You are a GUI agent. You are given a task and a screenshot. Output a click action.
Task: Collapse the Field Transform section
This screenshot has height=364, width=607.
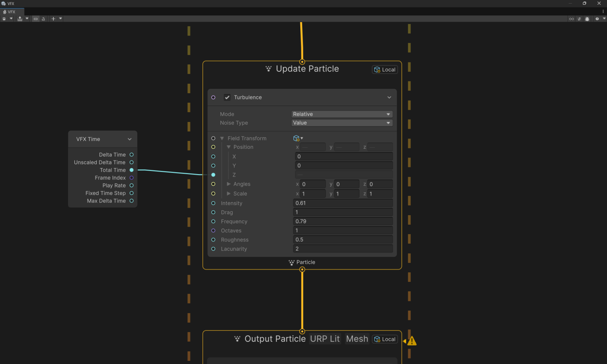222,138
